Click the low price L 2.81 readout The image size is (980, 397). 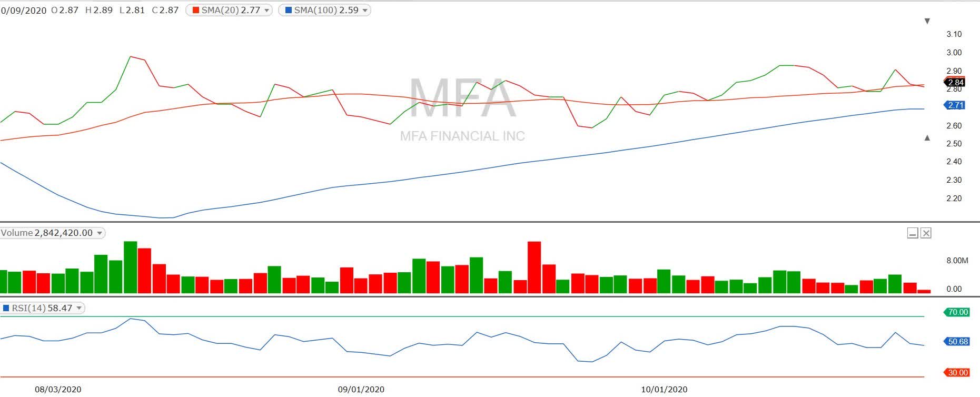tap(132, 10)
